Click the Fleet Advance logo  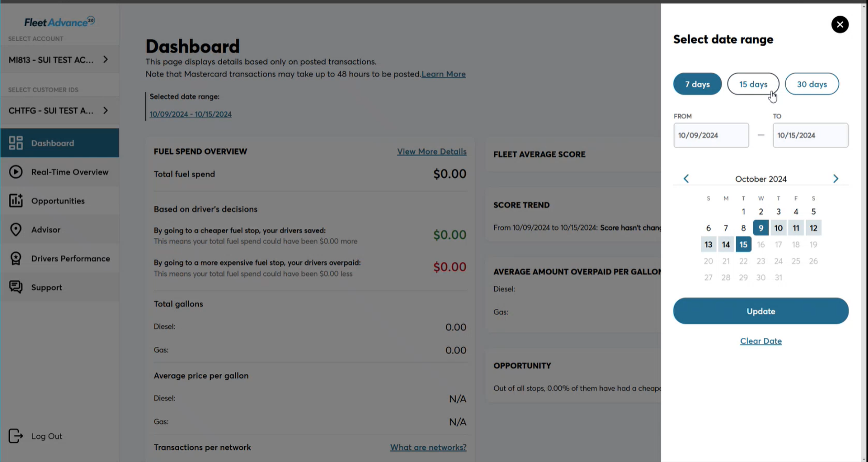click(x=59, y=22)
